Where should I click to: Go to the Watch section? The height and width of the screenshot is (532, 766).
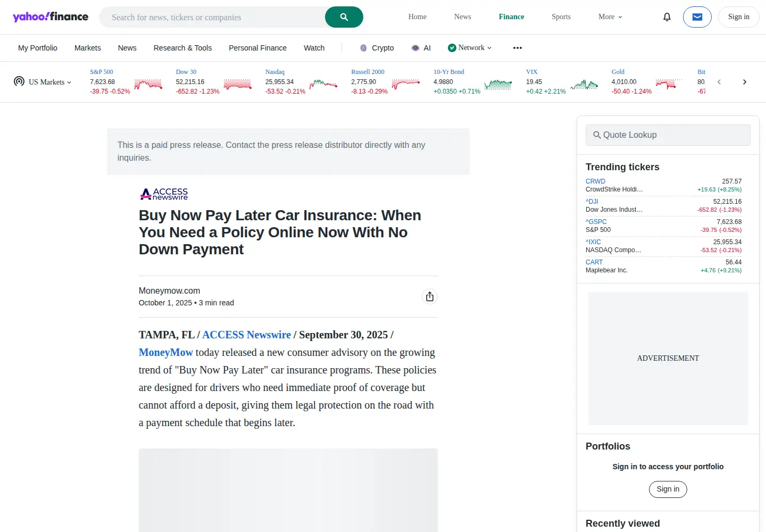coord(314,48)
